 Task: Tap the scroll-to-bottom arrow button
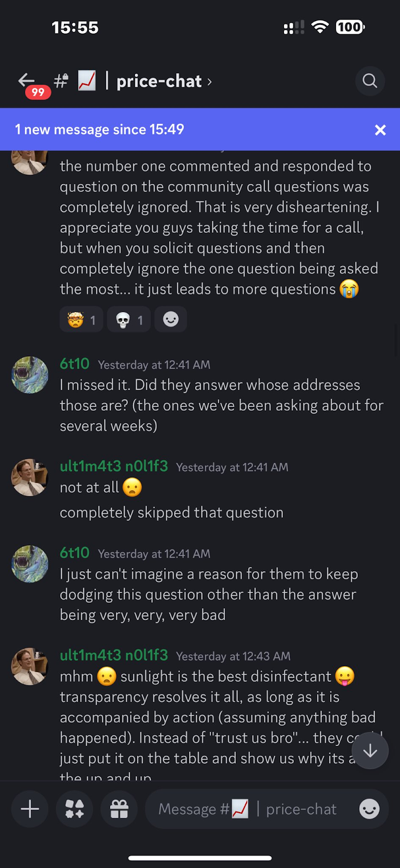[370, 750]
